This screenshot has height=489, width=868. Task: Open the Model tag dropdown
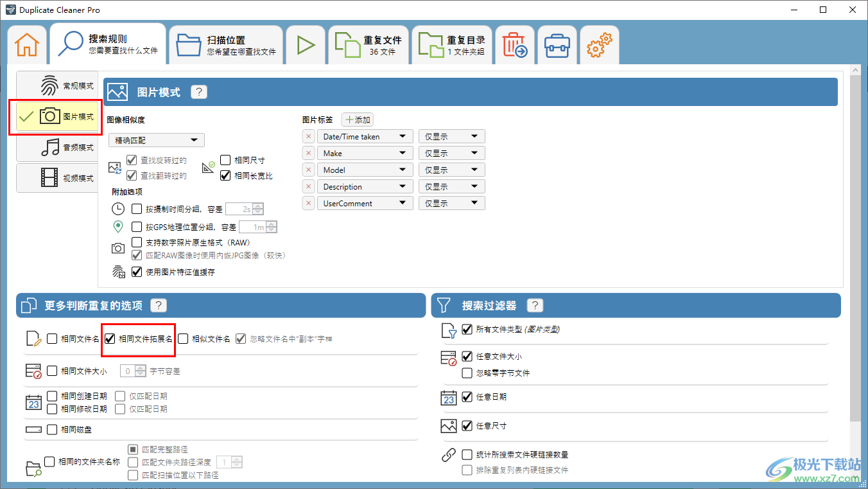[x=365, y=170]
